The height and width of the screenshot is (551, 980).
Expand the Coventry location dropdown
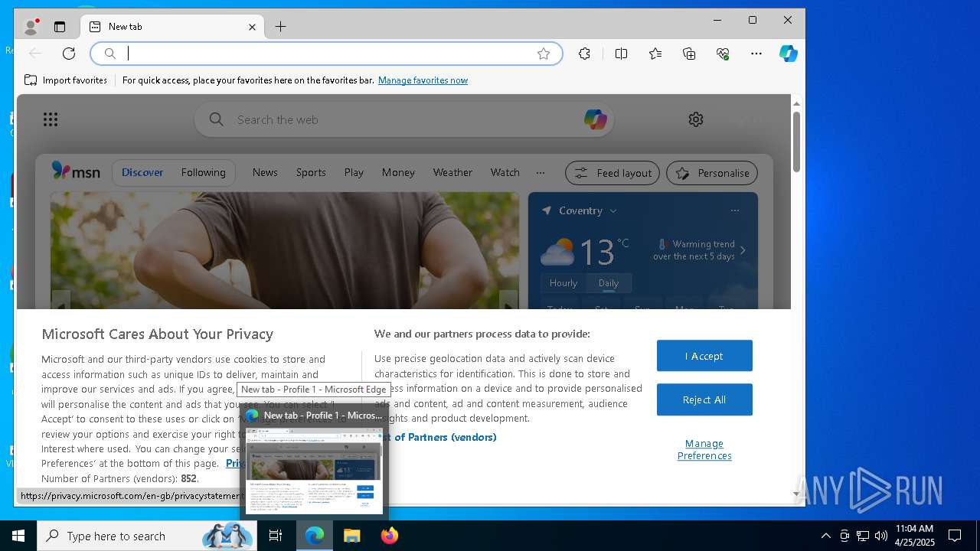click(612, 210)
